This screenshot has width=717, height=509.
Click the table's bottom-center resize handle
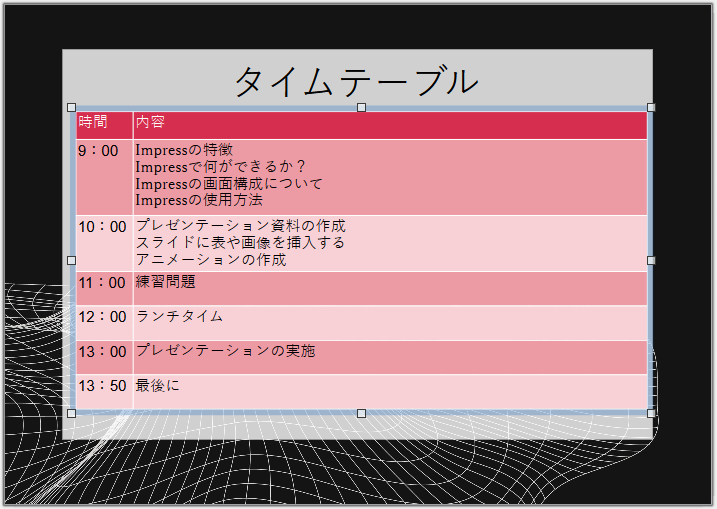[x=361, y=413]
